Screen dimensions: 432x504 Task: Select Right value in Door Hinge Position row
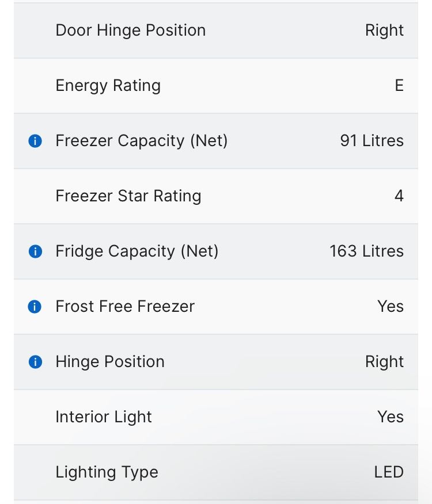pyautogui.click(x=384, y=30)
